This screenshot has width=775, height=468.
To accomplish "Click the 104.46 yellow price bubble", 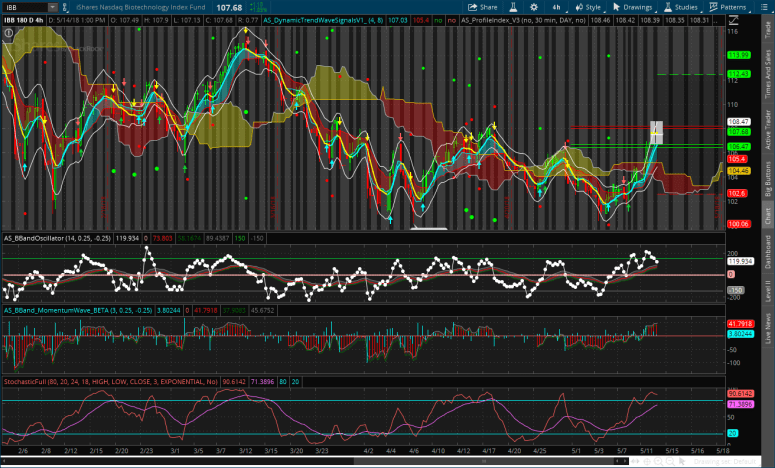I will 738,170.
